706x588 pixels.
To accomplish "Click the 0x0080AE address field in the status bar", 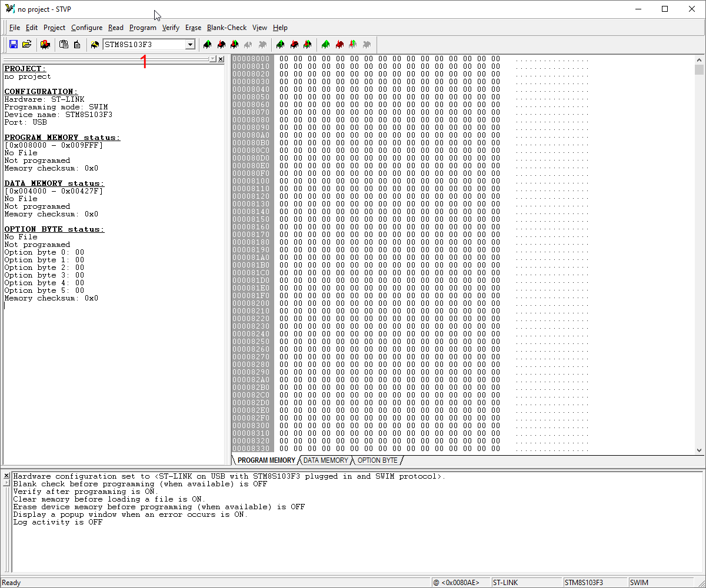I will click(459, 582).
